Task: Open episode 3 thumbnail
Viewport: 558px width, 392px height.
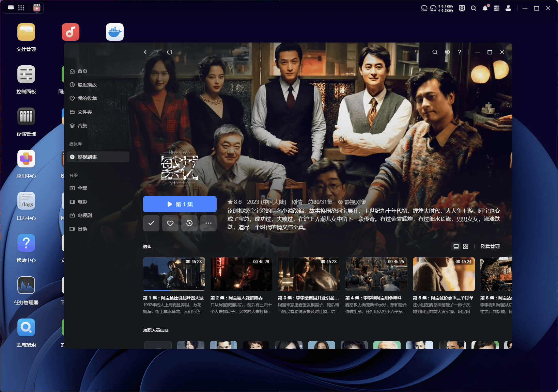Action: (x=309, y=274)
